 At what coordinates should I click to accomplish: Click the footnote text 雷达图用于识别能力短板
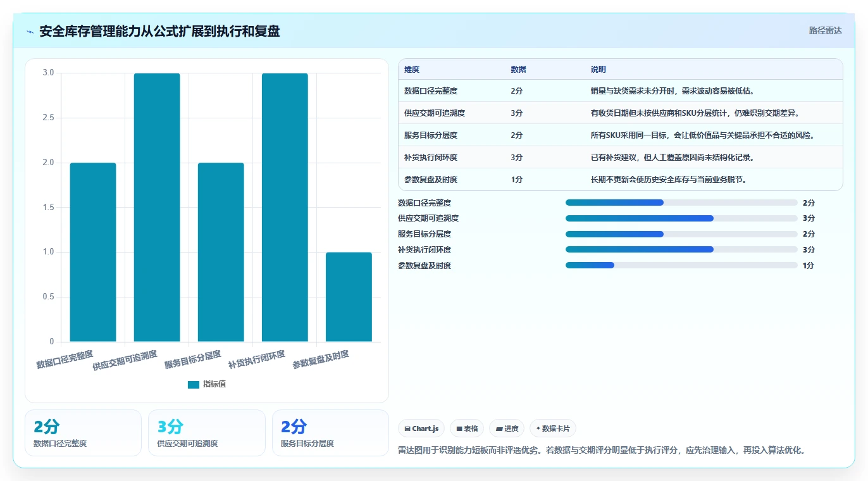601,451
